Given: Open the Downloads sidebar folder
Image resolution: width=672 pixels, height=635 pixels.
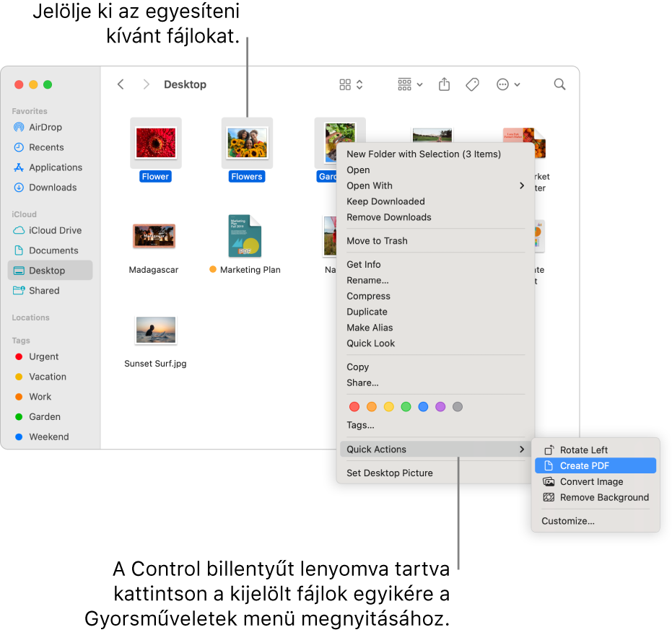Looking at the screenshot, I should (45, 188).
